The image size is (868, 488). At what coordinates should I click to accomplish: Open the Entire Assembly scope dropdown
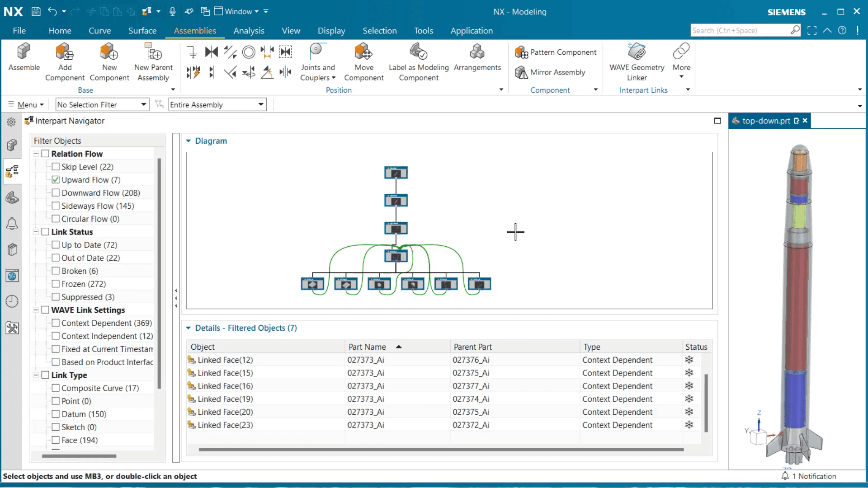(x=217, y=104)
